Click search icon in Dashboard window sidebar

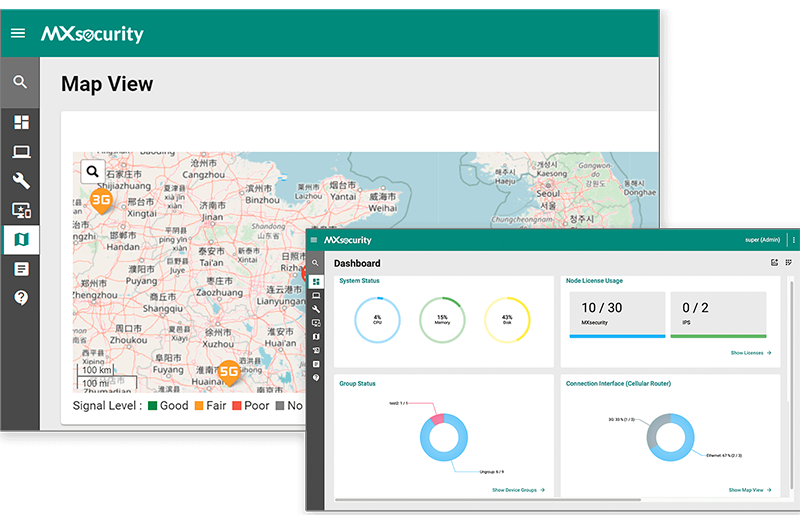pos(315,263)
